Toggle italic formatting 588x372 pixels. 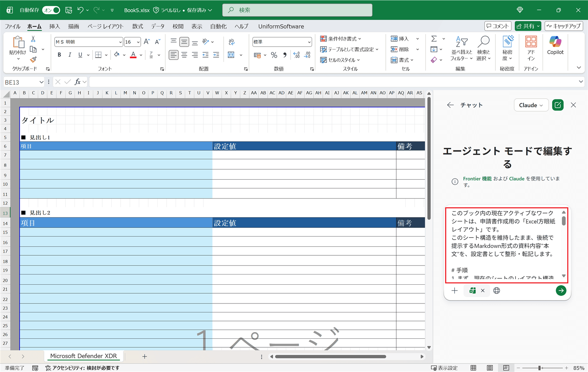[x=70, y=55]
